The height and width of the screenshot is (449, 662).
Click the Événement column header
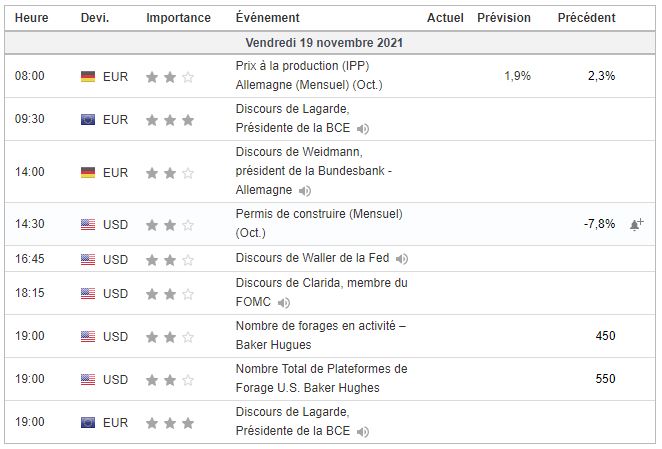coord(267,18)
